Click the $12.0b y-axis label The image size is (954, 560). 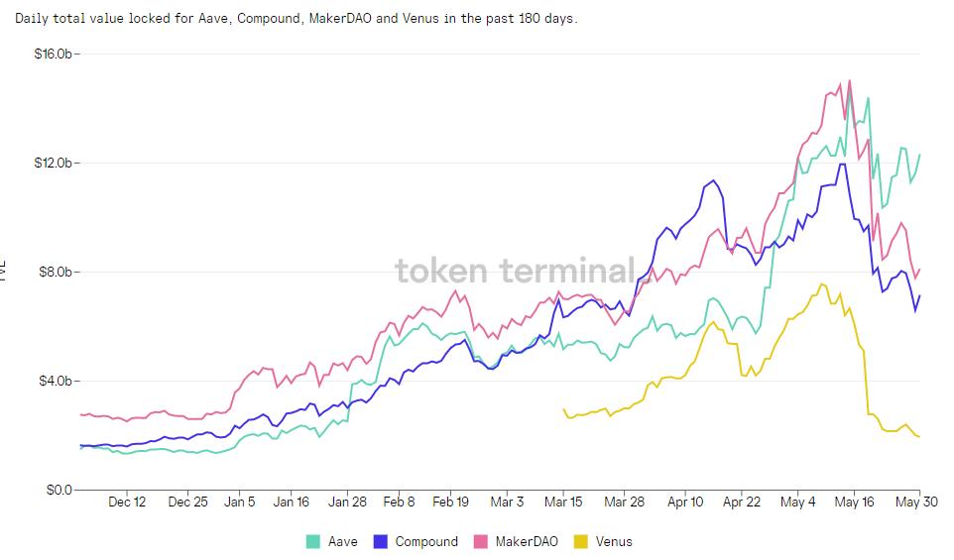pos(52,163)
